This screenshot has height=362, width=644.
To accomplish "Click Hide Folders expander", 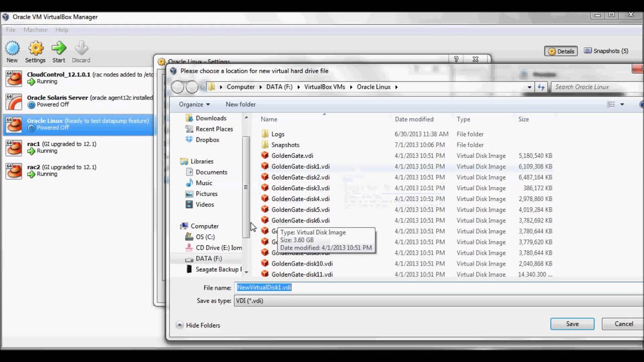I will tap(198, 325).
